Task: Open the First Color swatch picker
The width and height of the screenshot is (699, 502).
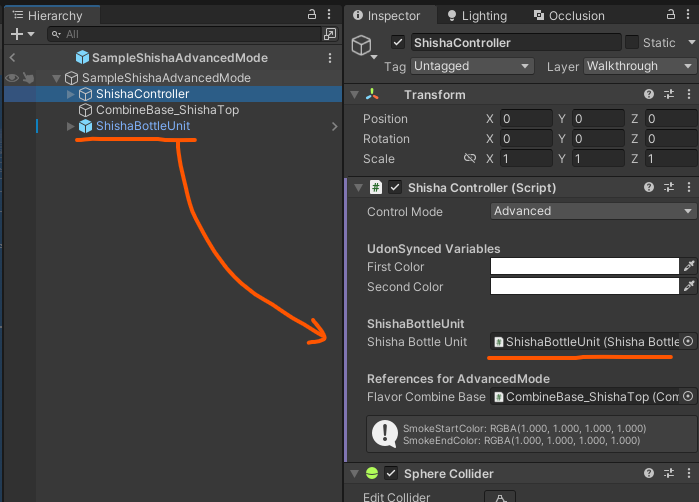Action: 584,266
